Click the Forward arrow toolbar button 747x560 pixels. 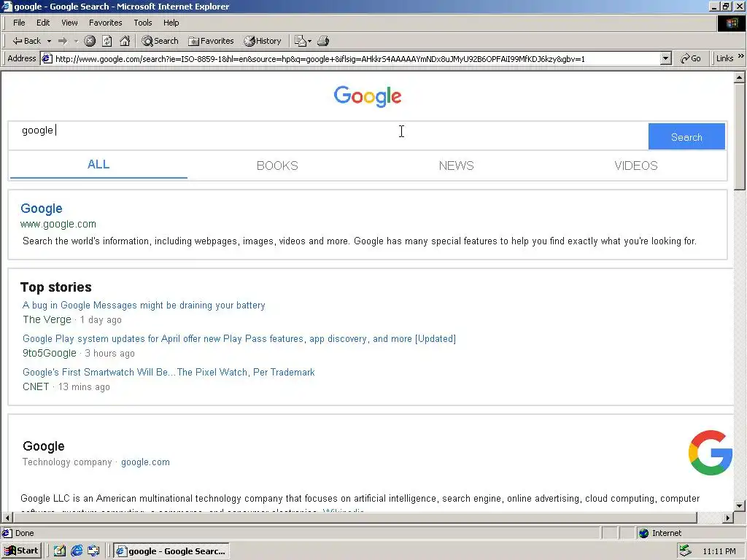click(x=63, y=41)
